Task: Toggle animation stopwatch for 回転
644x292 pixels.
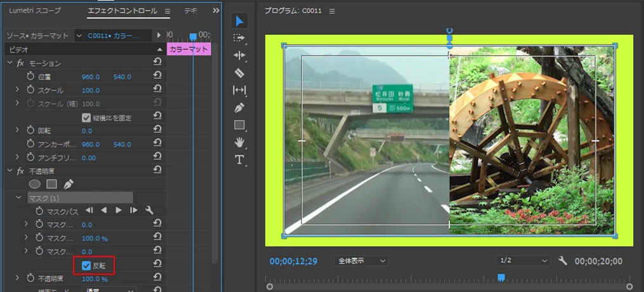Action: pos(30,131)
